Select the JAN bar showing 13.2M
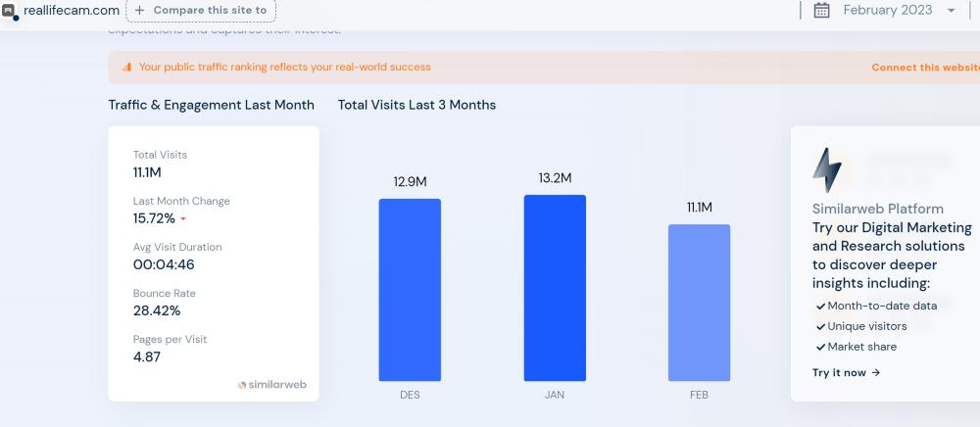 555,288
